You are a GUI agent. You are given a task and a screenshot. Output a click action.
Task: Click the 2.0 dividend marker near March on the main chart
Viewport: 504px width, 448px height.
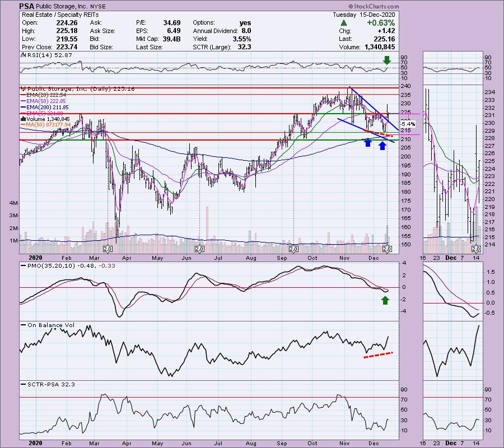[x=108, y=249]
